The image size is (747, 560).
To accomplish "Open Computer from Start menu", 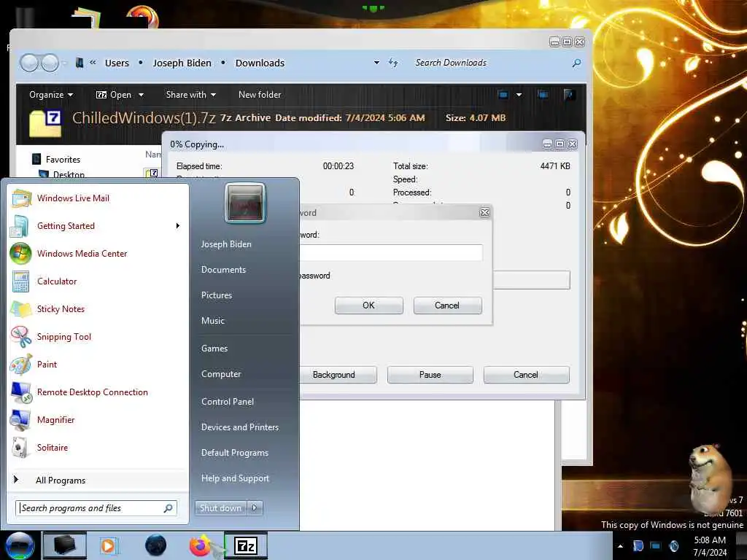I will 221,374.
